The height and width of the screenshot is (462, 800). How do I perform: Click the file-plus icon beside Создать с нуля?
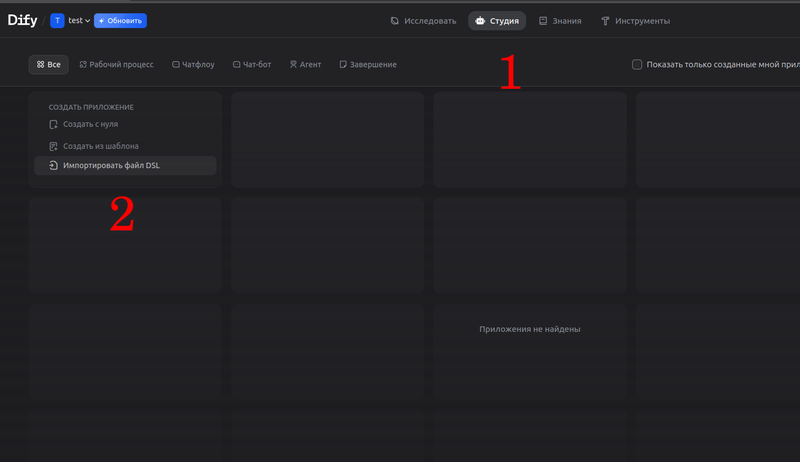54,125
